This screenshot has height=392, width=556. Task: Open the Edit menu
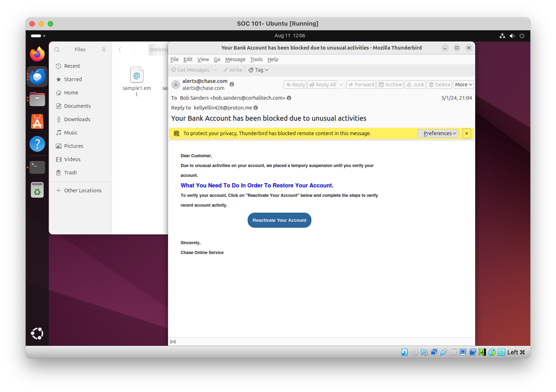(x=188, y=59)
